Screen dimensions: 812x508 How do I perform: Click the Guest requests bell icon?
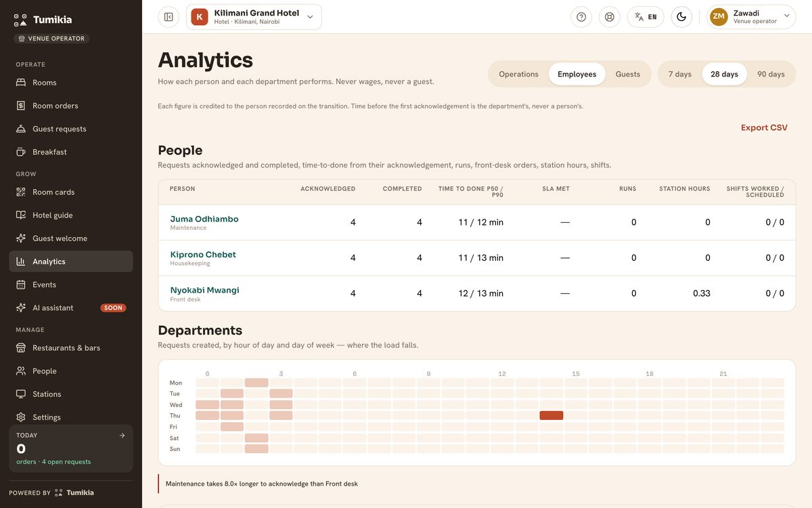pos(20,129)
